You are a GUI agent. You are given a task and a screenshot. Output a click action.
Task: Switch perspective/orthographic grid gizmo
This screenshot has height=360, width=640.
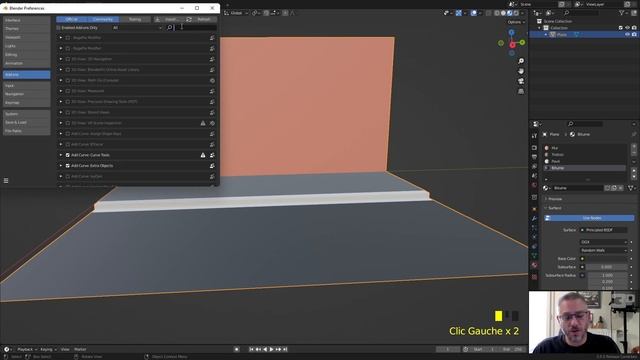tap(521, 91)
